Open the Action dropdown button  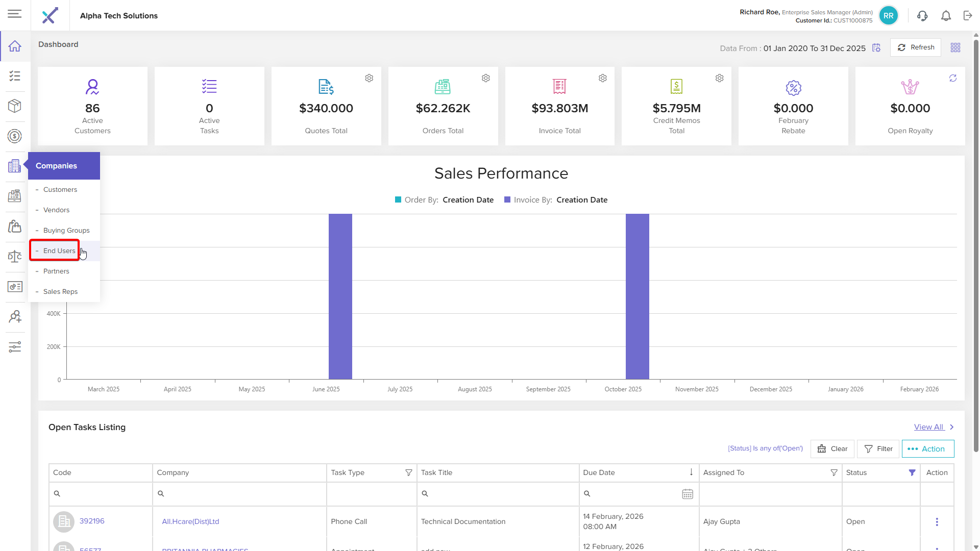pos(927,449)
